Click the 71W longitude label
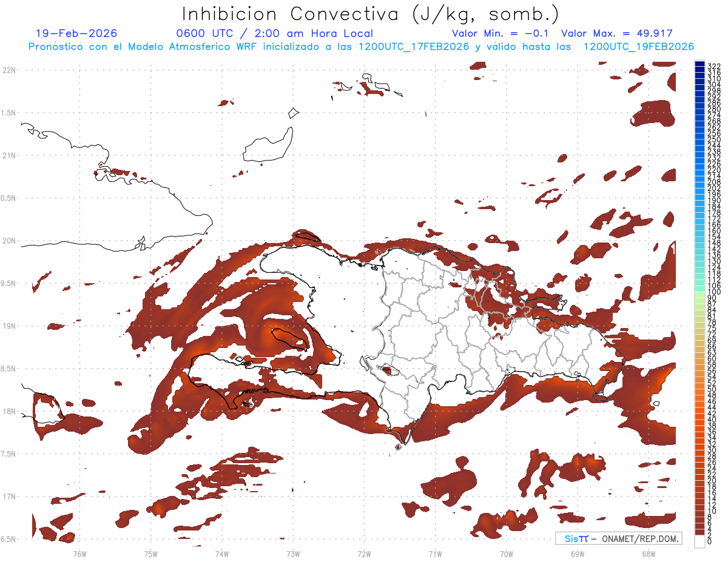 (x=435, y=554)
